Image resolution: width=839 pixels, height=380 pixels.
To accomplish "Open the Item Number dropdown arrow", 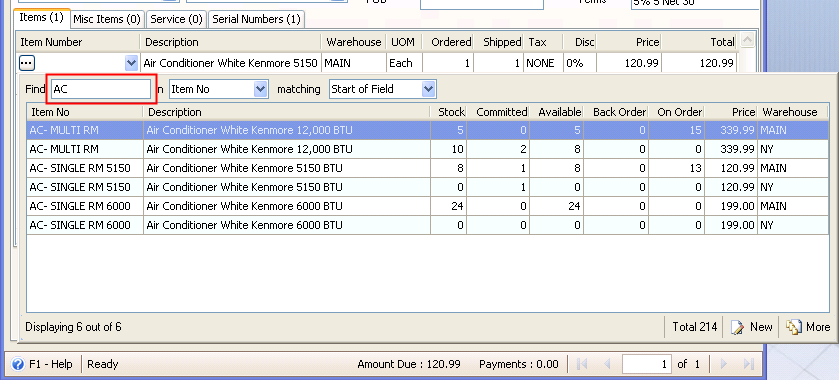I will click(131, 63).
